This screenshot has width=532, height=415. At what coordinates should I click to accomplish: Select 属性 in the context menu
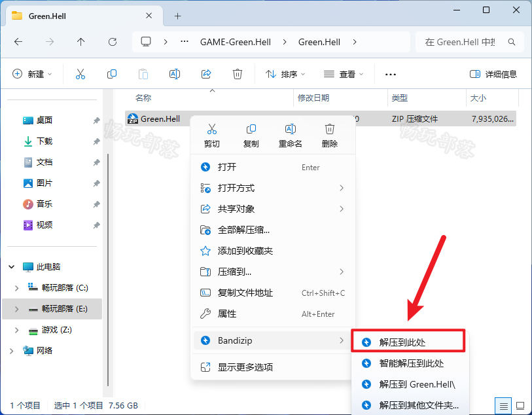point(273,314)
